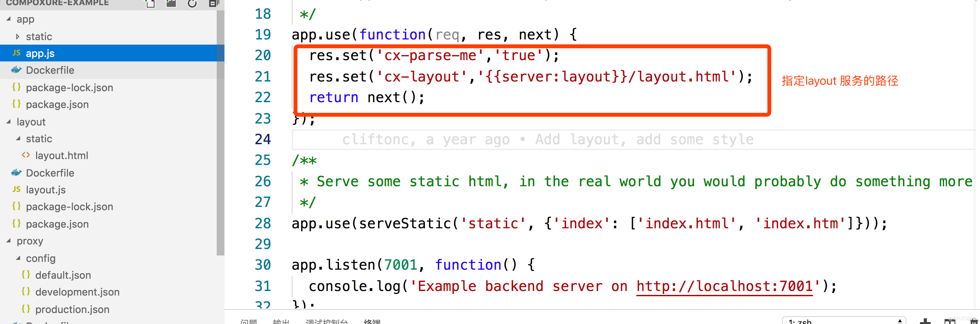Click the 'Serve some static html' comment line
Screen dimensions: 980x324
click(637, 182)
